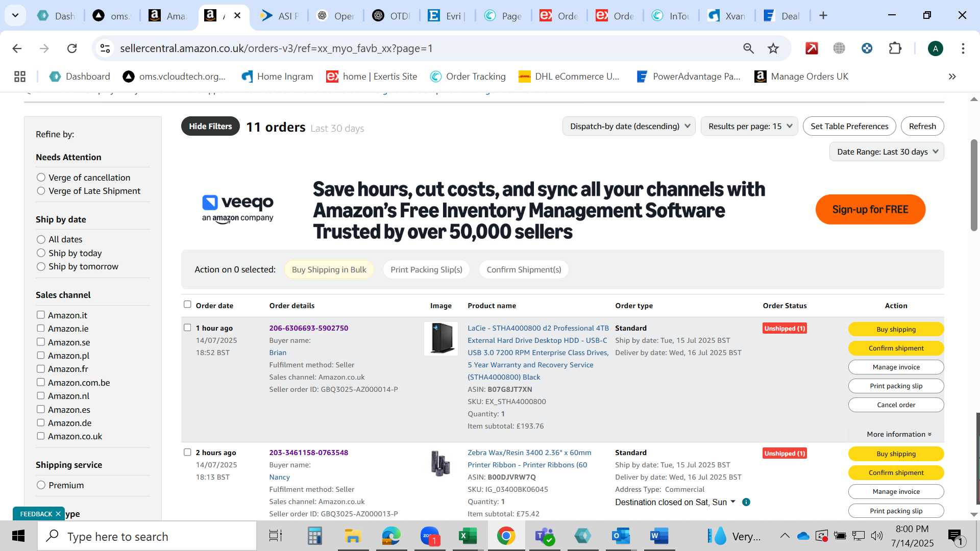Select Verge of Late Shipment filter
This screenshot has width=980, height=551.
[41, 191]
